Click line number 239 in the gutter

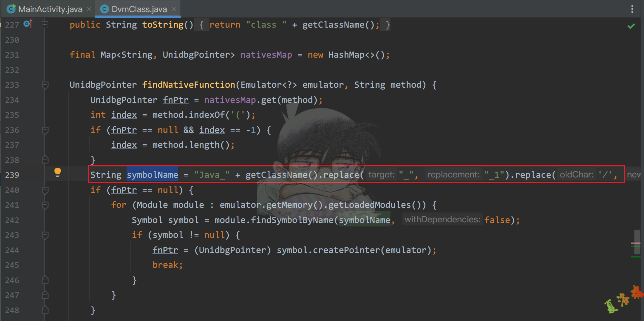tap(12, 175)
